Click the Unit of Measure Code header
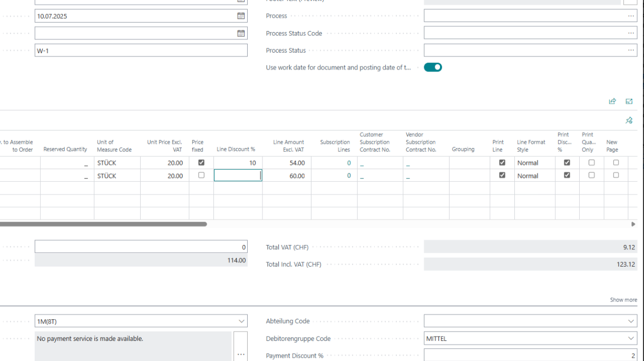Viewport: 644px width, 361px height. (x=114, y=146)
